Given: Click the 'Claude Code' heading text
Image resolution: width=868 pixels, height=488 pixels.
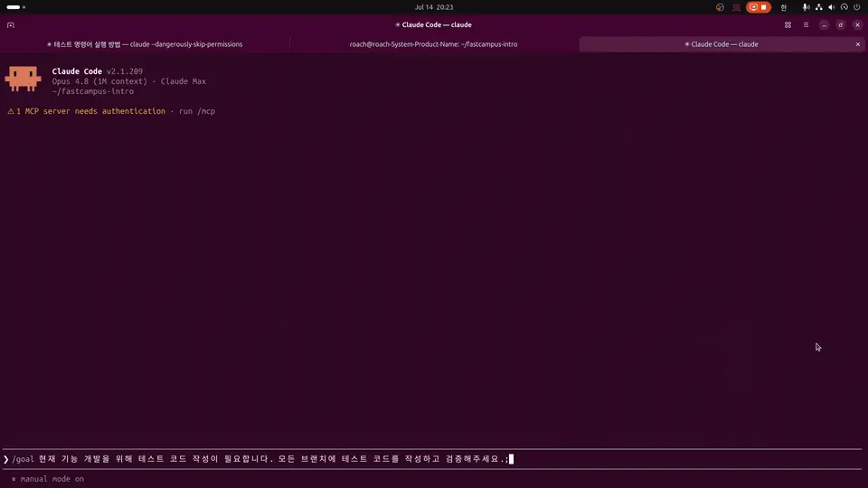Looking at the screenshot, I should pos(77,71).
